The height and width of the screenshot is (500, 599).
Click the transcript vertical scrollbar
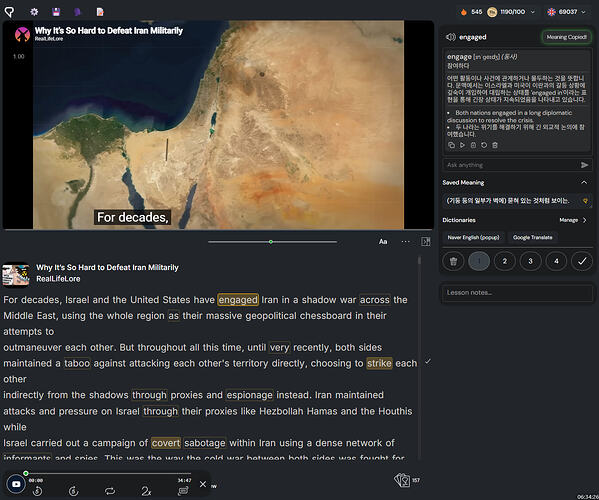click(x=419, y=357)
